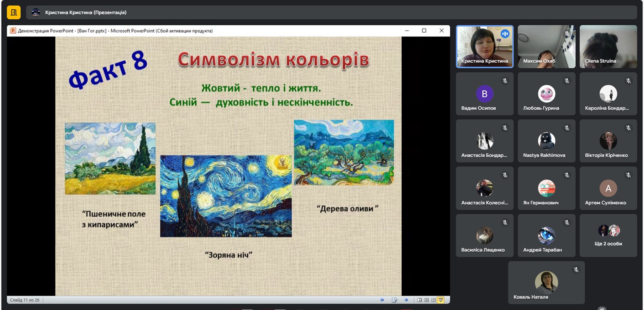Screen dimensions: 644x310
Task: Go to previous slide with left arrow
Action: tap(382, 300)
